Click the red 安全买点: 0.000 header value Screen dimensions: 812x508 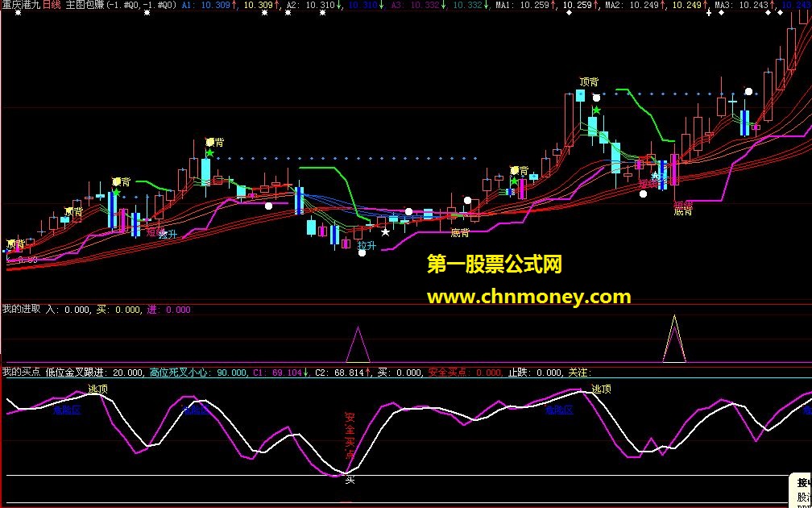pyautogui.click(x=465, y=373)
